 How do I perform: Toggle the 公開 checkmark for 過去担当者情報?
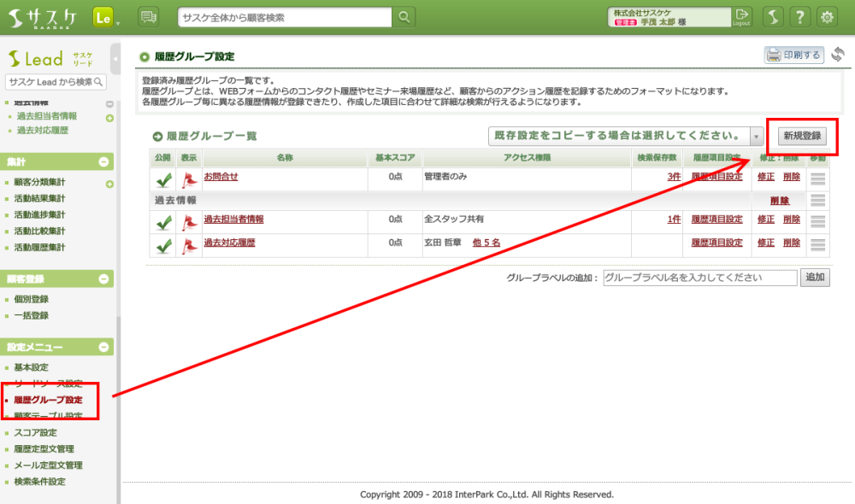[163, 220]
